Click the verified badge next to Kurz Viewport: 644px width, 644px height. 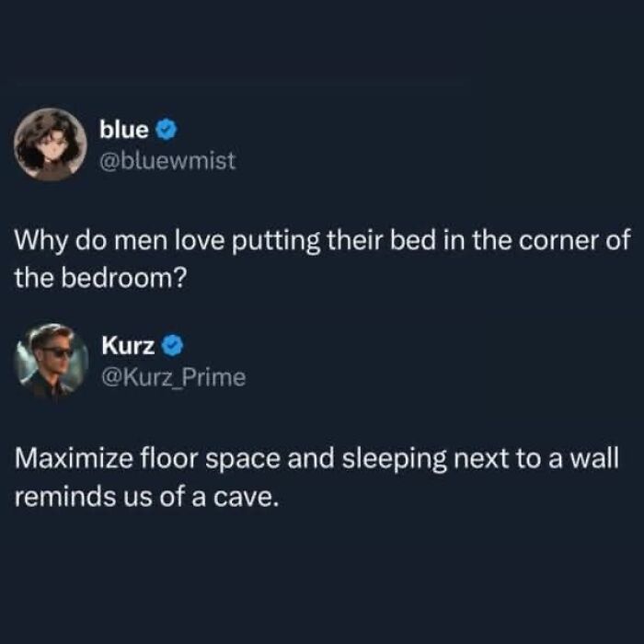[172, 345]
